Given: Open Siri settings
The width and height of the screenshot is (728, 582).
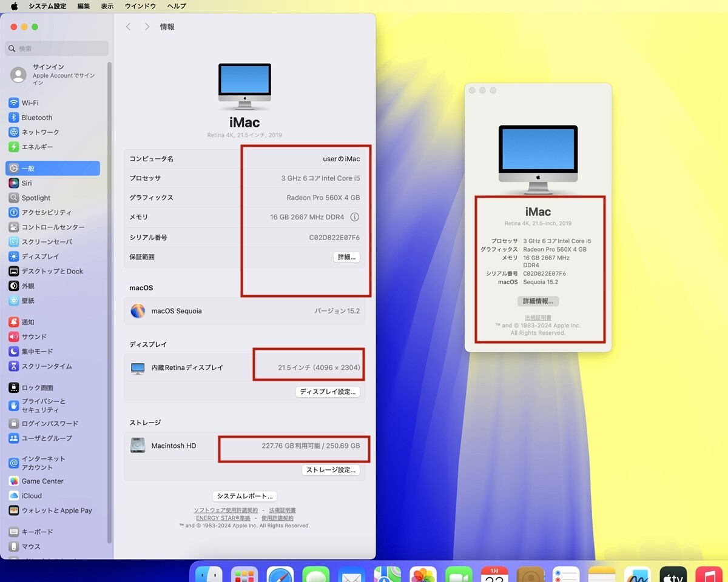Looking at the screenshot, I should point(53,183).
